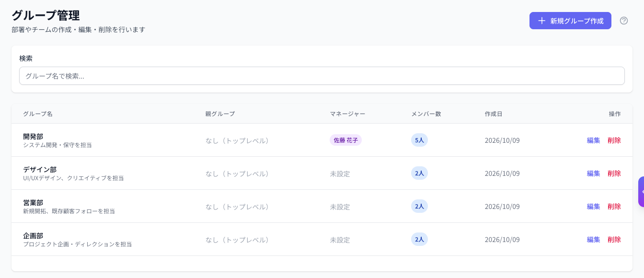Click the 新規開拓、既存顧客フォローを担当 description
This screenshot has width=644, height=278.
tap(69, 211)
